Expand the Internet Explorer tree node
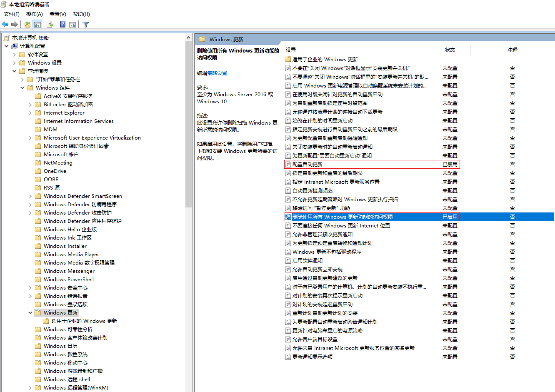Screen dimensions: 555x392 coord(30,113)
